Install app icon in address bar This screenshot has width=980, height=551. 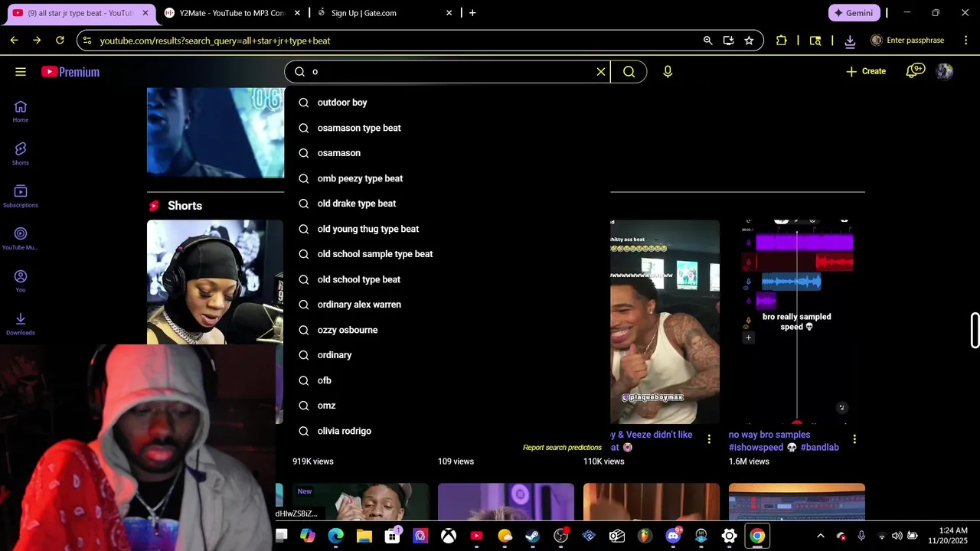(x=728, y=41)
